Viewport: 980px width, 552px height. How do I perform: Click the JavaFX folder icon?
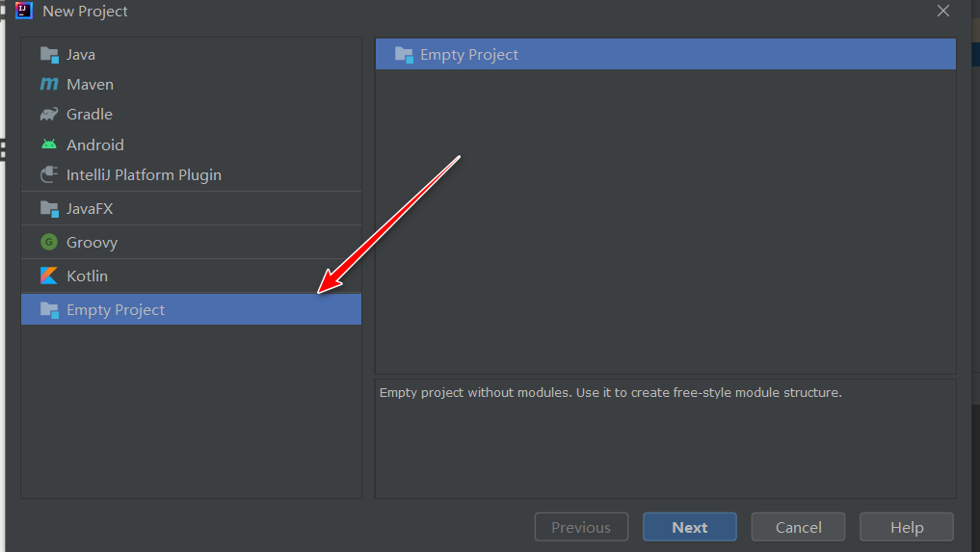(49, 209)
